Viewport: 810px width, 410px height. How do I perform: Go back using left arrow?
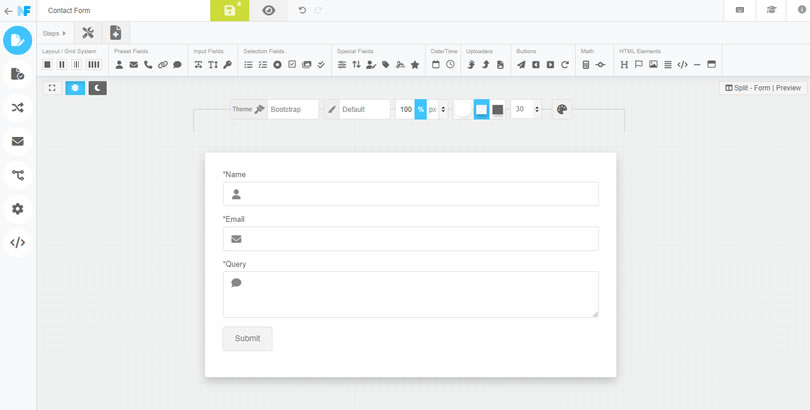click(8, 10)
